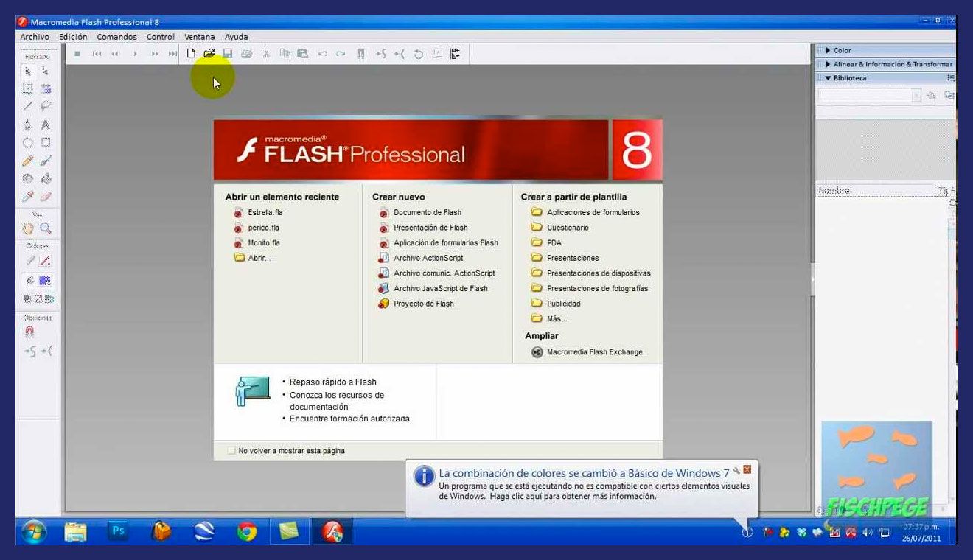Select the Eraser tool
Viewport: 973px width, 560px height.
pyautogui.click(x=46, y=196)
